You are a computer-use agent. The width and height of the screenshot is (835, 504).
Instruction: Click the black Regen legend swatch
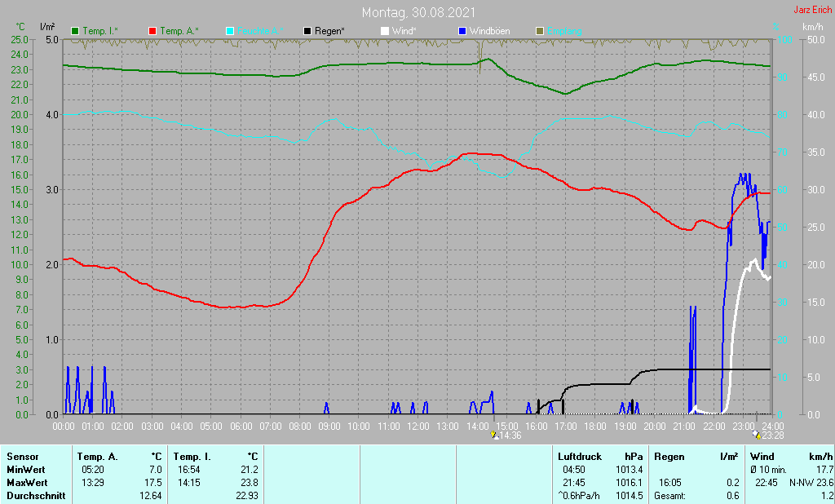click(x=307, y=32)
